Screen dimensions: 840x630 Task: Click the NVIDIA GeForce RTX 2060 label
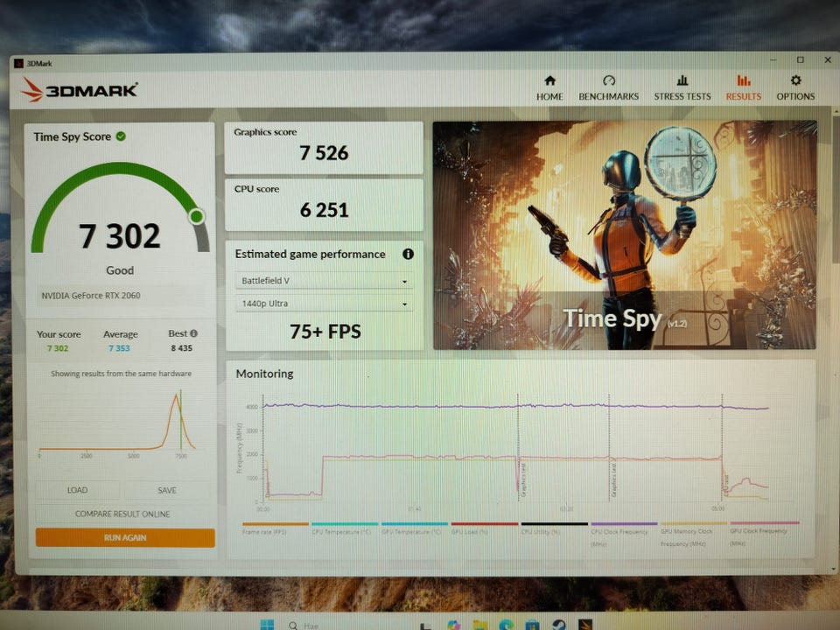point(91,295)
